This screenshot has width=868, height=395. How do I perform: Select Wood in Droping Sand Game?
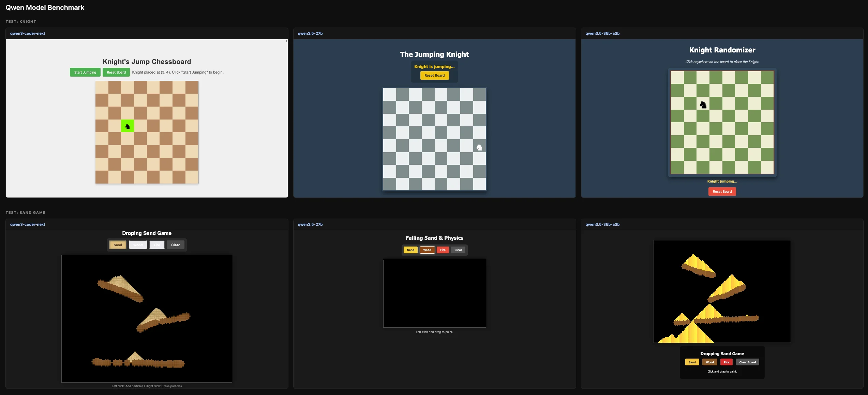point(138,245)
